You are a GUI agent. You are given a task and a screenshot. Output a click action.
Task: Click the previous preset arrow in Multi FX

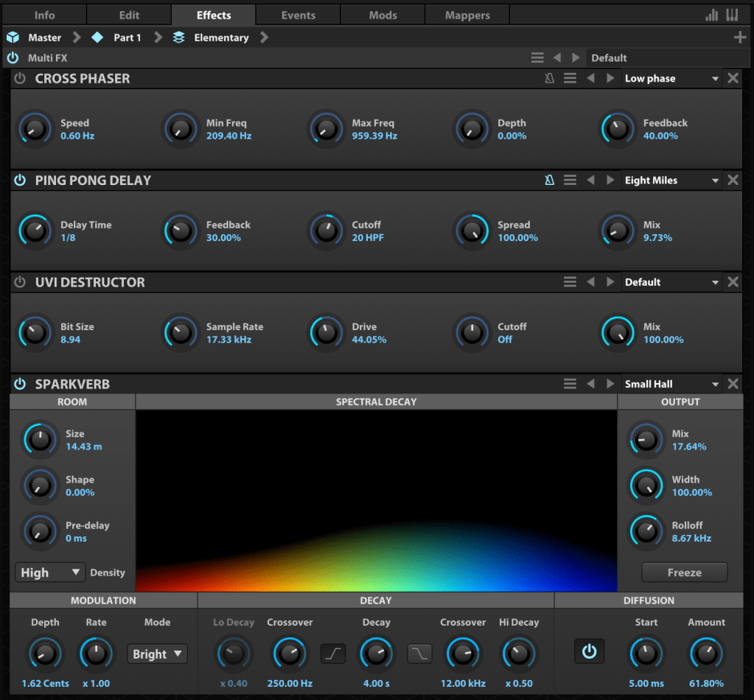tap(557, 57)
